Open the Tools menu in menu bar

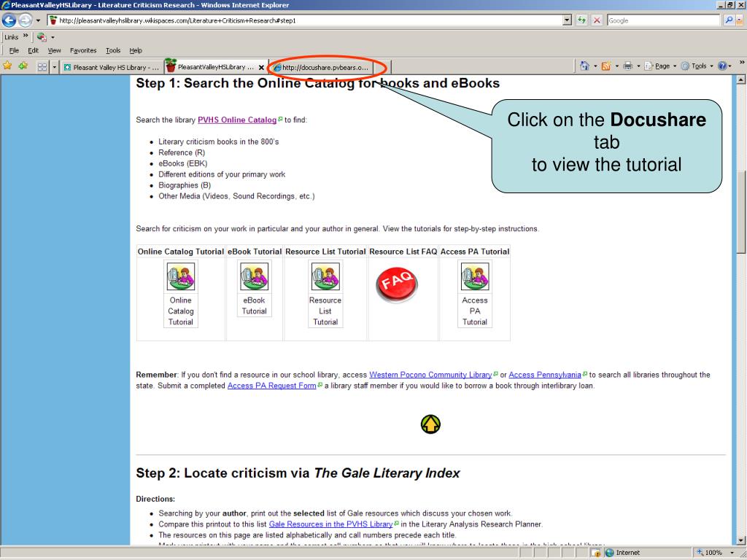[x=113, y=50]
